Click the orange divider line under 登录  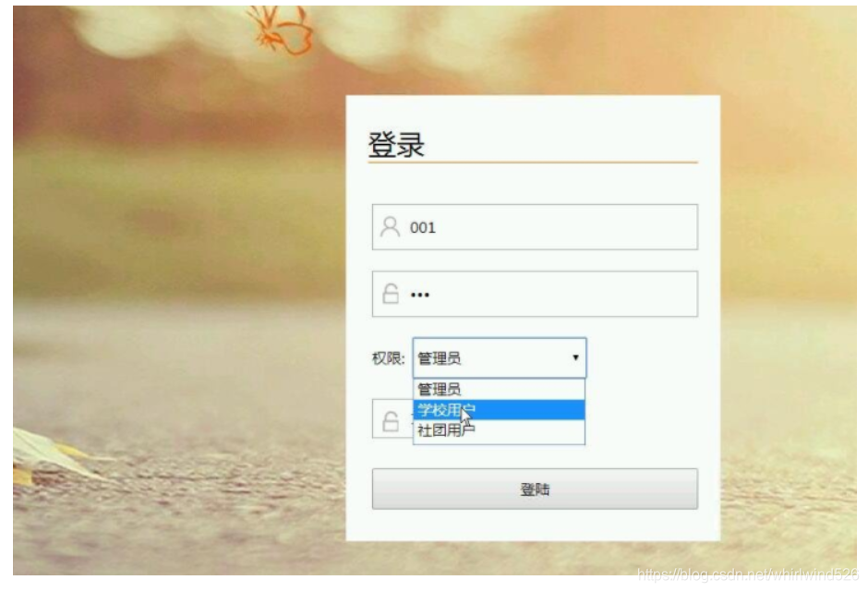[533, 163]
